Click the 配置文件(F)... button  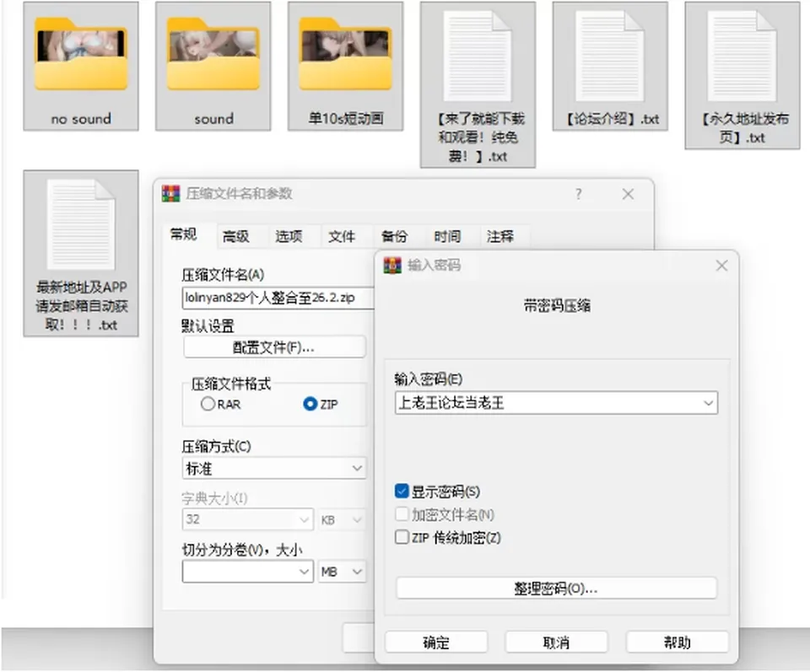coord(274,347)
